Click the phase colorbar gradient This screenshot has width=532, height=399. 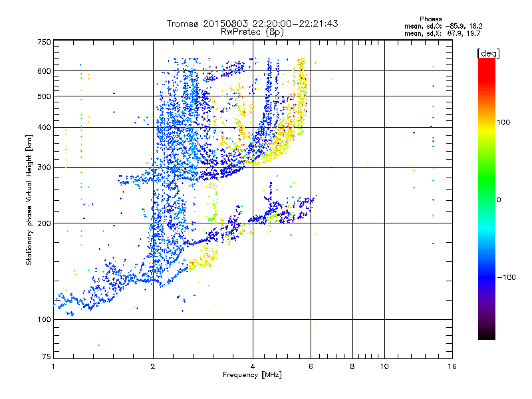pyautogui.click(x=487, y=198)
